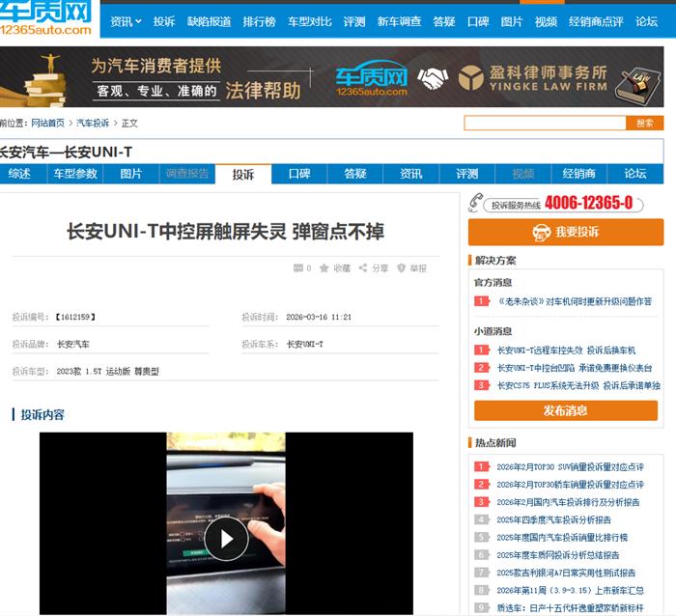Open the 网站首页 breadcrumb link

(x=47, y=123)
